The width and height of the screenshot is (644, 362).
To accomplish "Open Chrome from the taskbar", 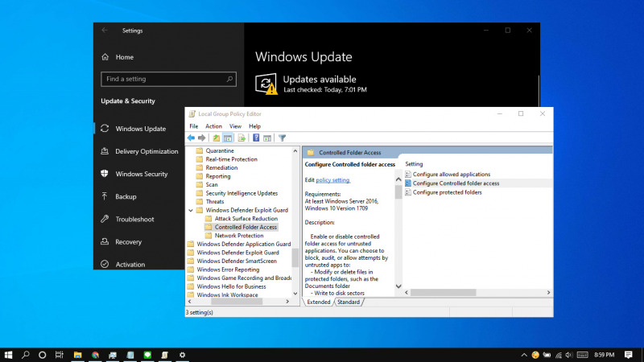I will (x=95, y=354).
